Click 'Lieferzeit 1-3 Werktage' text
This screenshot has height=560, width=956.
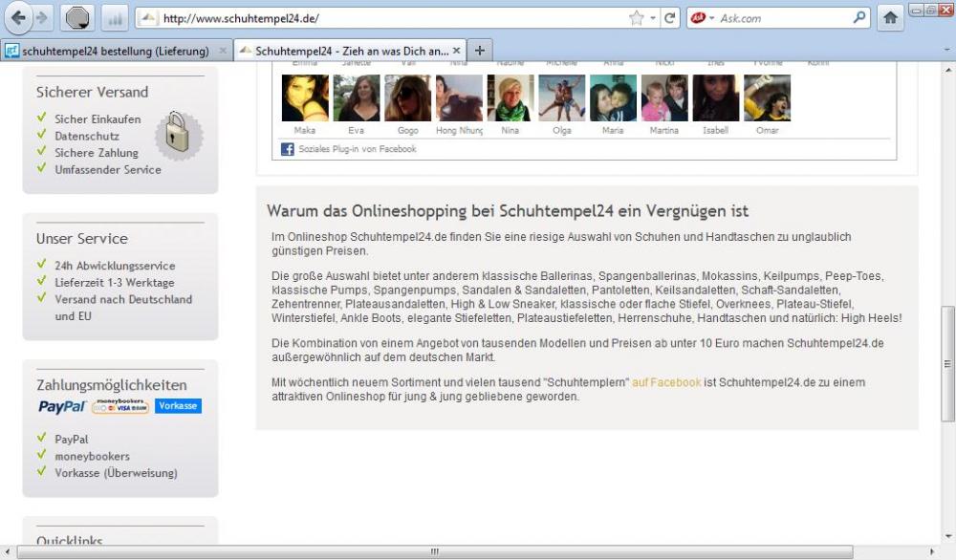click(x=115, y=283)
